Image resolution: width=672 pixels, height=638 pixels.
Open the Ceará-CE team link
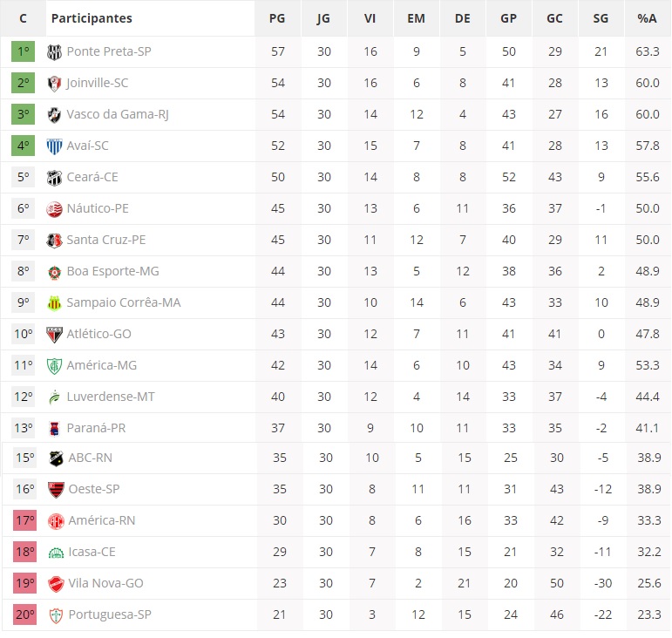[92, 177]
